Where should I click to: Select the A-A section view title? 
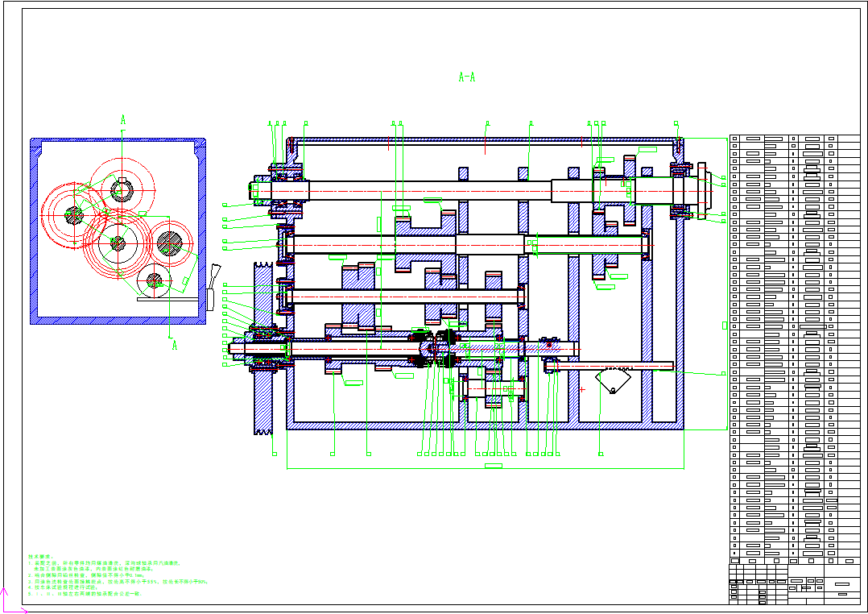466,77
